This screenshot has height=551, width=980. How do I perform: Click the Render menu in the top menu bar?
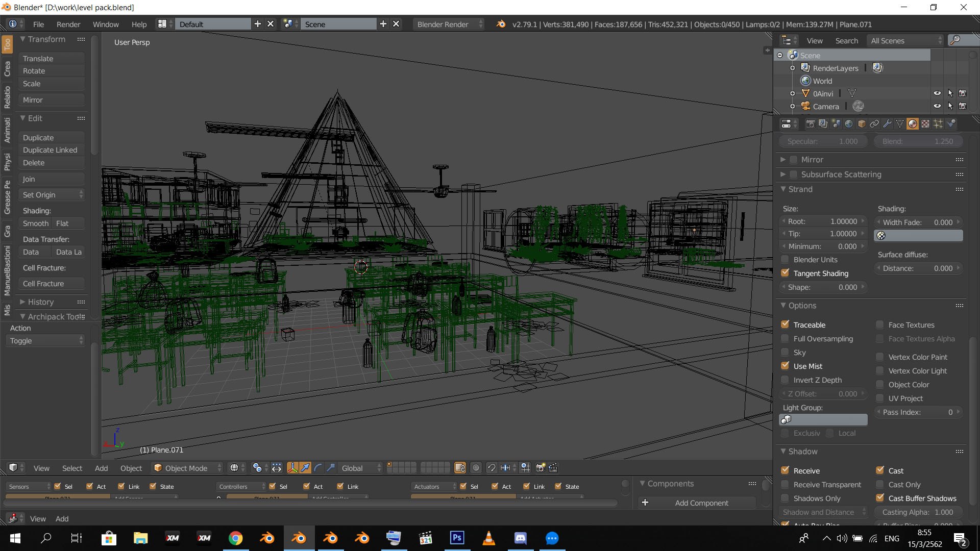tap(67, 24)
